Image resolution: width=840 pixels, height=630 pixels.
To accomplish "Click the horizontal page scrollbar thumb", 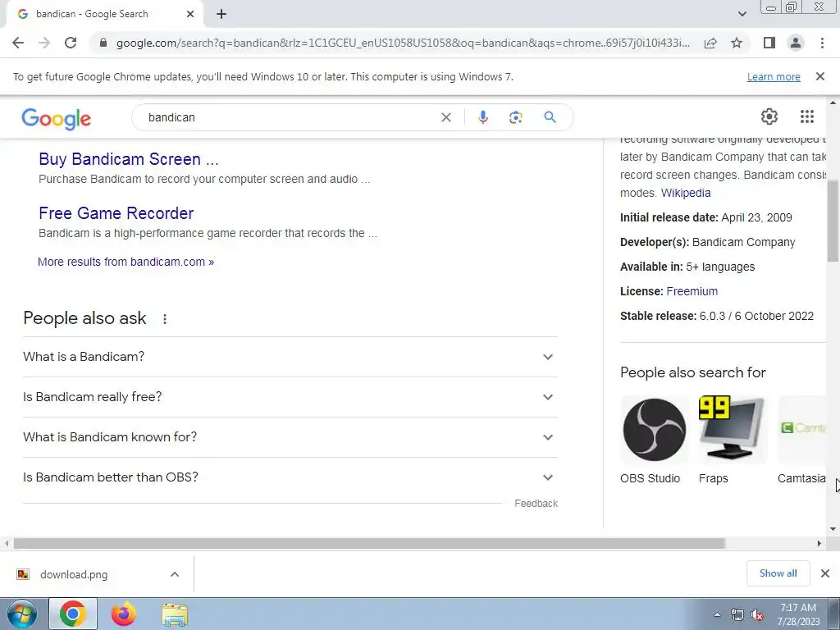I will pos(369,543).
